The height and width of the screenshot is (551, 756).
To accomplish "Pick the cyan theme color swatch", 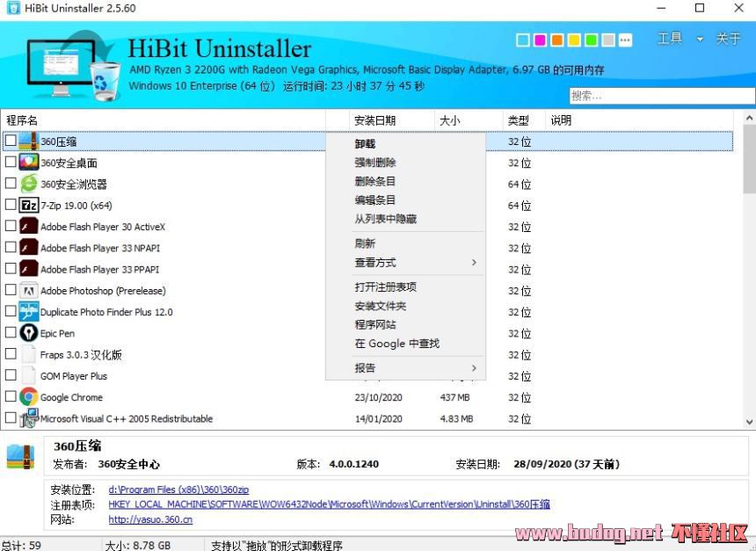I will coord(523,40).
